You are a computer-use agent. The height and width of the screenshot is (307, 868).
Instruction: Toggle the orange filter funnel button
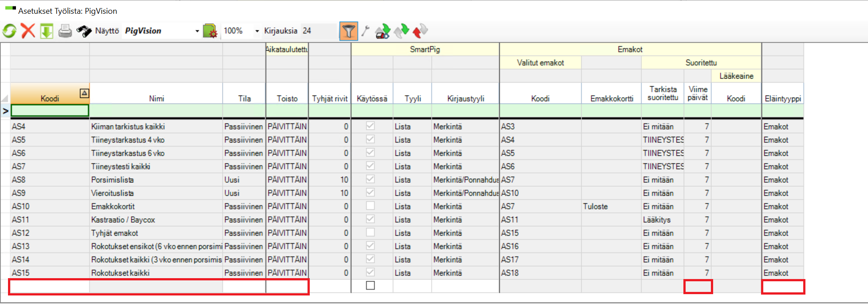[x=349, y=31]
